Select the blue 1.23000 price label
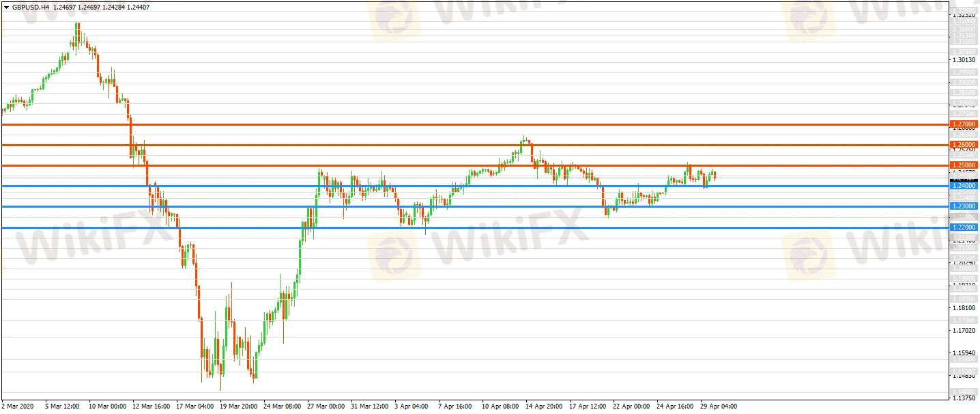The image size is (980, 414). click(x=964, y=206)
